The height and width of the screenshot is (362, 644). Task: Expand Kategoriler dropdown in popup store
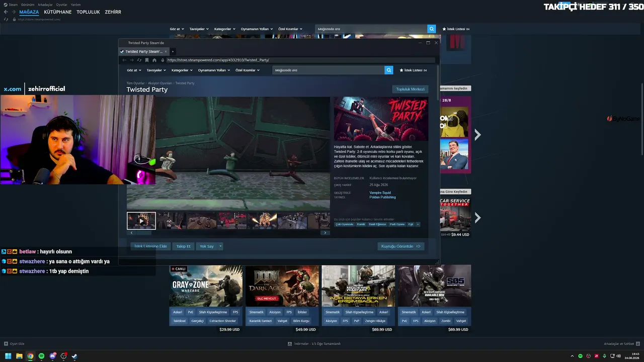pyautogui.click(x=182, y=70)
